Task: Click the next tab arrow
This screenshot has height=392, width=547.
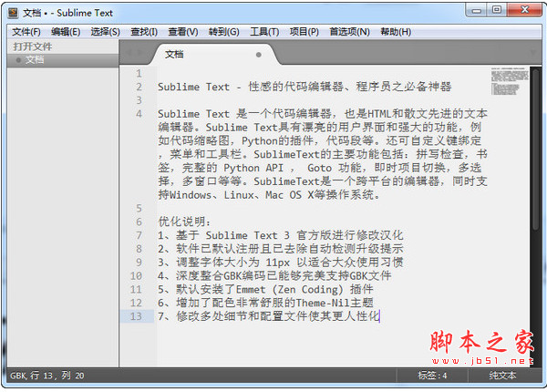Action: [x=140, y=54]
